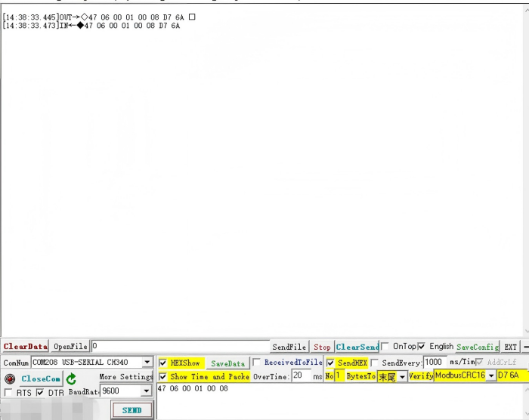Open the ComNum port dropdown
The image size is (529, 420).
point(147,363)
